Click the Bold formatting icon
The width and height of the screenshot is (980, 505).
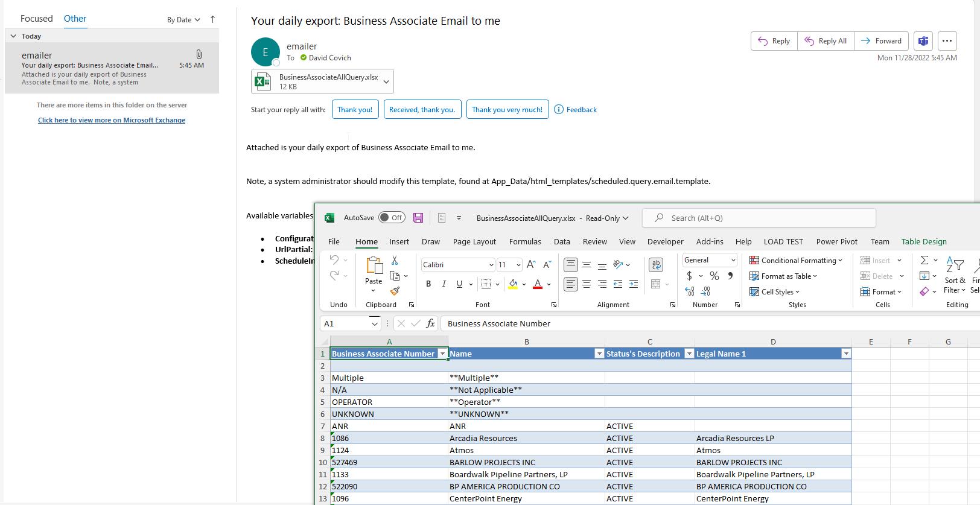point(428,284)
